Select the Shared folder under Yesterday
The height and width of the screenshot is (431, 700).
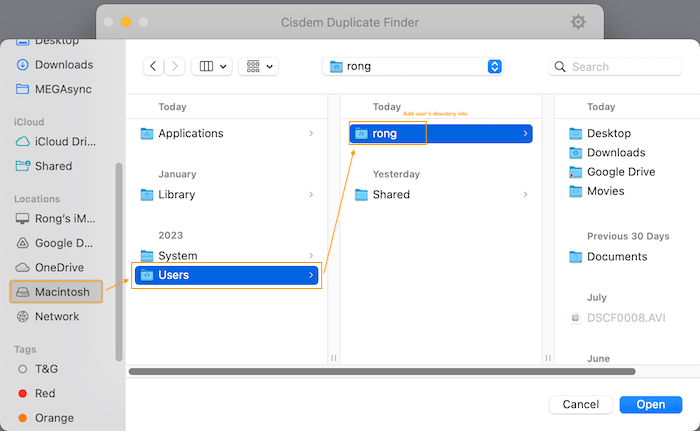coord(390,194)
